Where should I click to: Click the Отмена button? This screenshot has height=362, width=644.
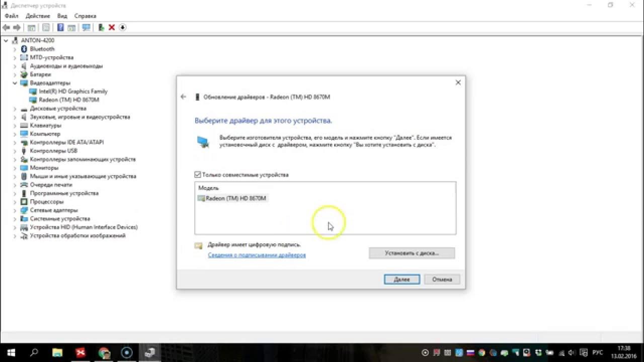442,280
